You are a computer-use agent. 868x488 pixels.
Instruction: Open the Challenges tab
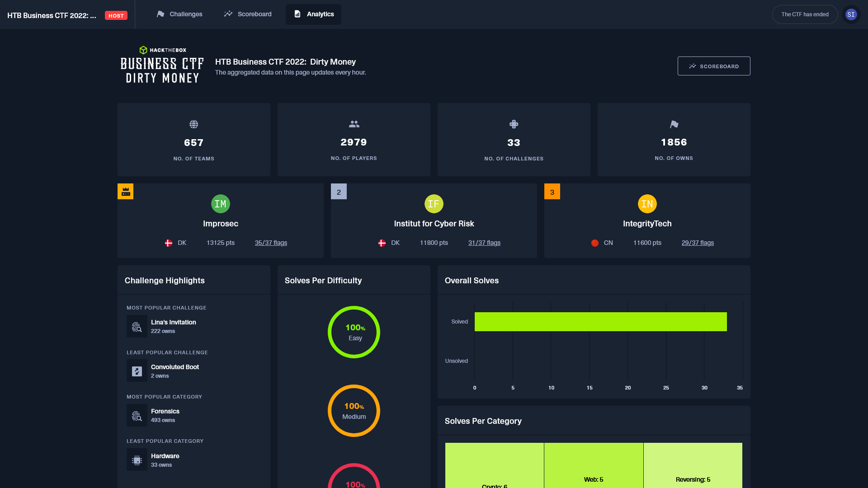pos(179,14)
